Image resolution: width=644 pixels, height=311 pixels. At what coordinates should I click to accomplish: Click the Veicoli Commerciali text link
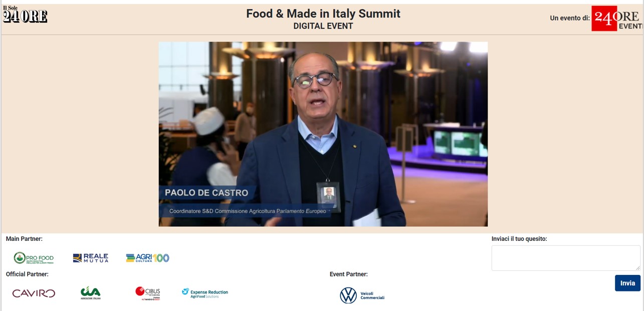tap(372, 295)
